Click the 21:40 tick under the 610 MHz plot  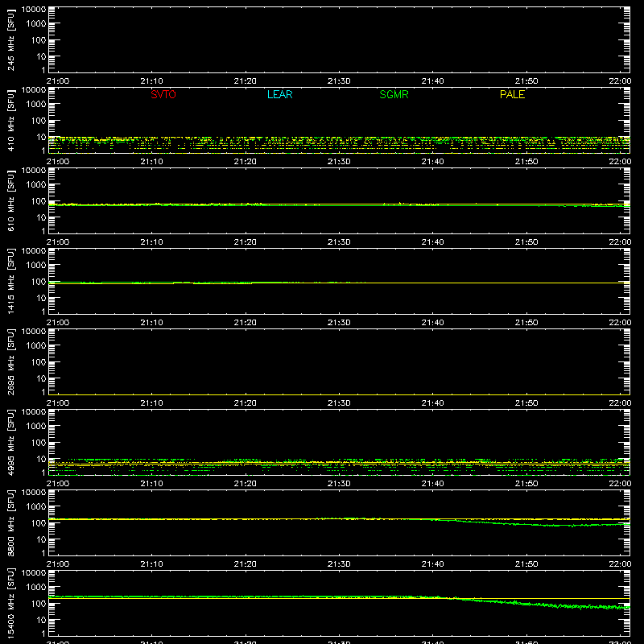tap(432, 242)
